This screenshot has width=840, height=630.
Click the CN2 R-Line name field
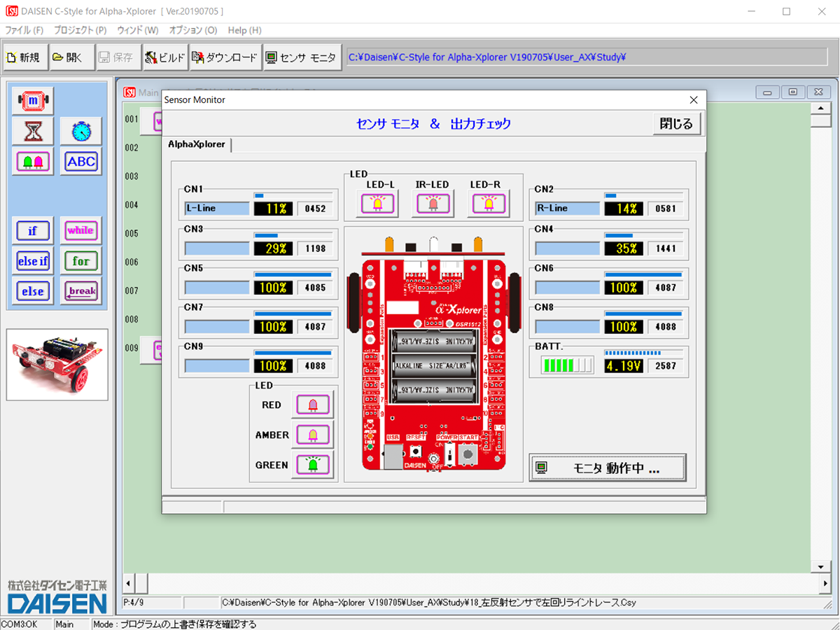(568, 209)
